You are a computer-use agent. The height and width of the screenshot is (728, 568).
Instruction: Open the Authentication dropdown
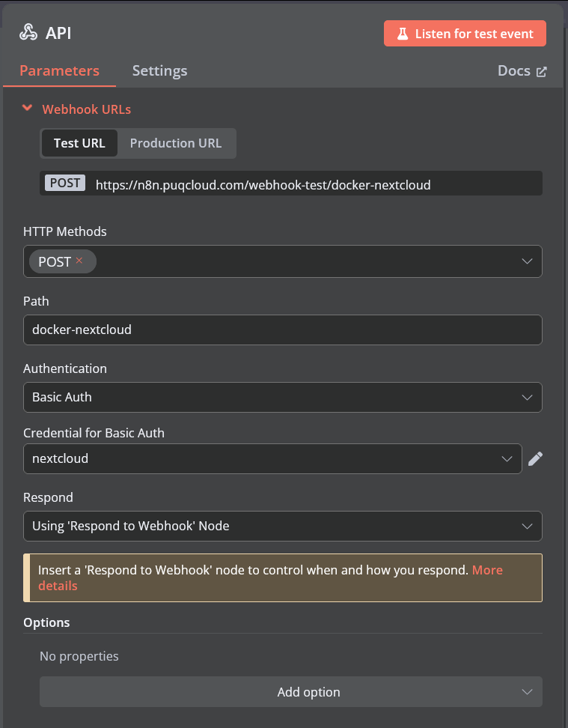click(x=283, y=397)
